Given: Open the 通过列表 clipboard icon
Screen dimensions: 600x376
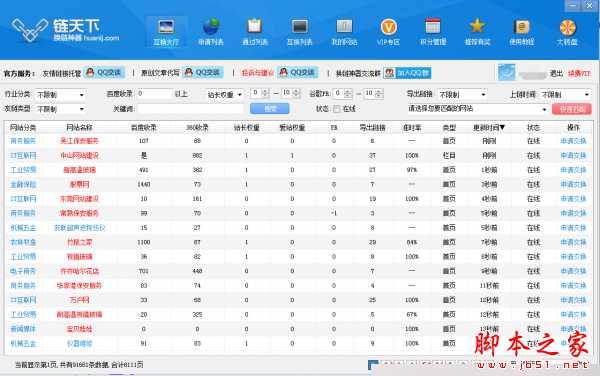Looking at the screenshot, I should click(255, 27).
